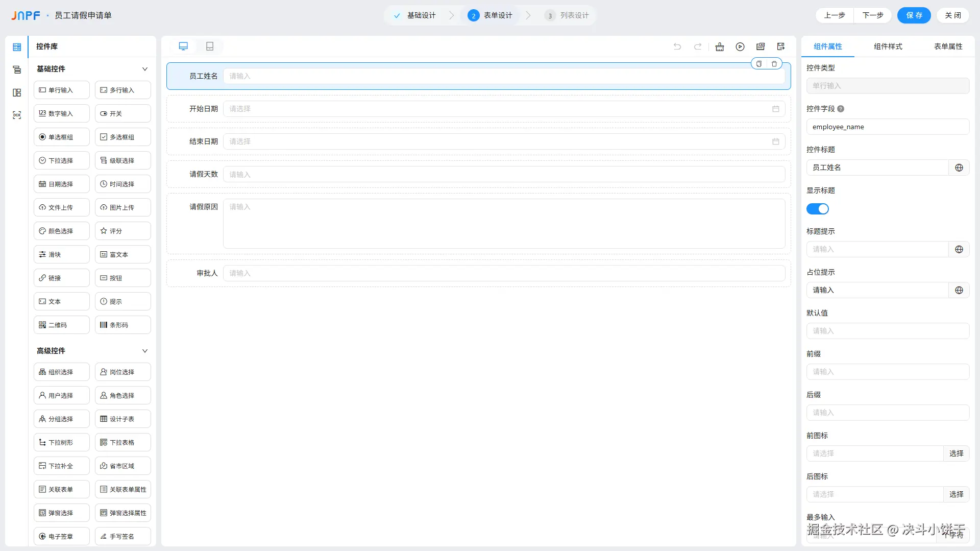Click the 默认值 input field
Image resolution: width=980 pixels, height=551 pixels.
(x=888, y=331)
